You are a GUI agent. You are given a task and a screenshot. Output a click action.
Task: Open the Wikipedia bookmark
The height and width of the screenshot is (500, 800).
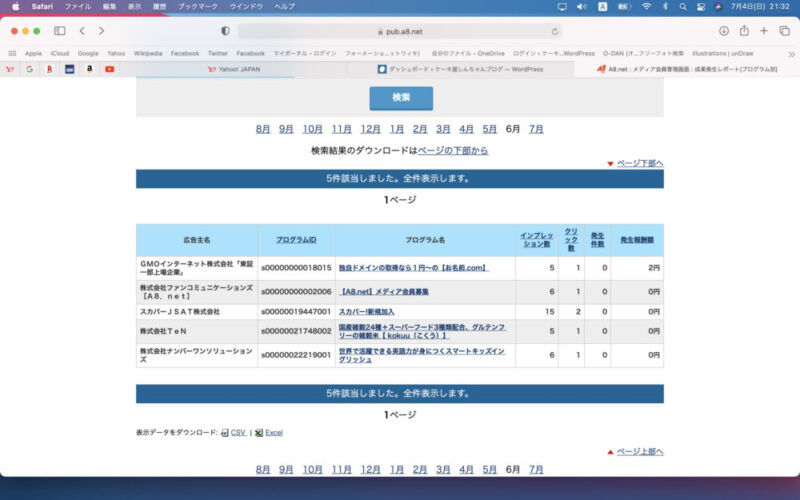coord(148,54)
